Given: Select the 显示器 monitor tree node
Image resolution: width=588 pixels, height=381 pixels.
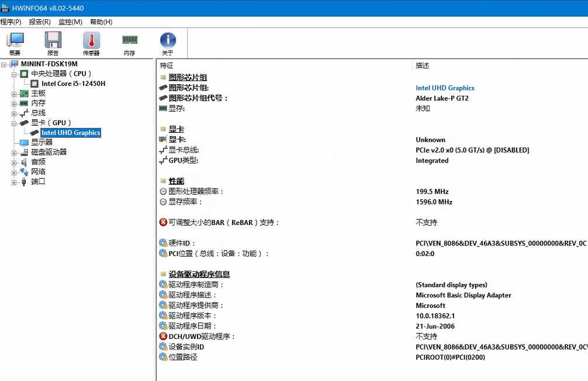Looking at the screenshot, I should point(41,142).
